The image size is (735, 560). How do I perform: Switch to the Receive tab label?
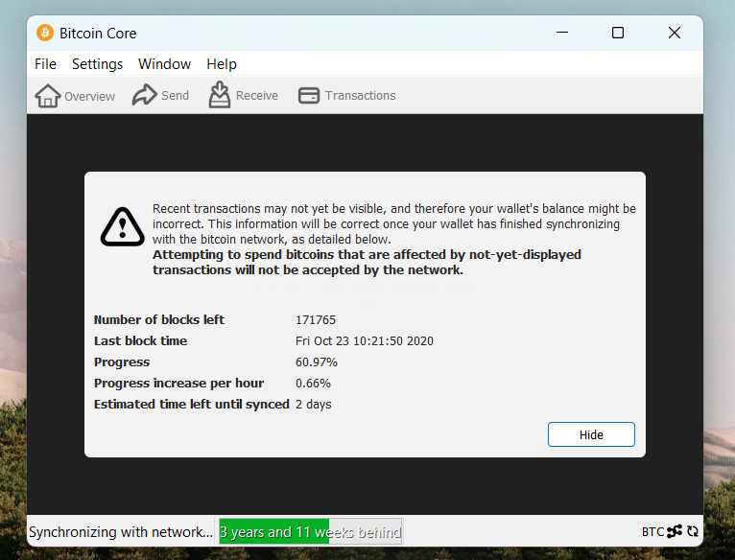257,96
